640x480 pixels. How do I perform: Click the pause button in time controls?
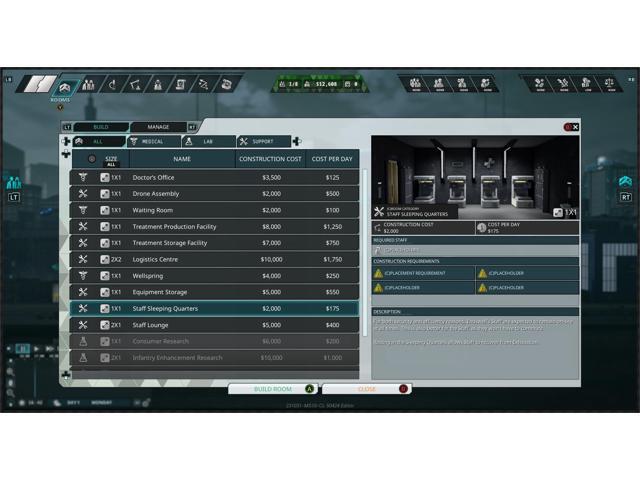click(x=22, y=349)
